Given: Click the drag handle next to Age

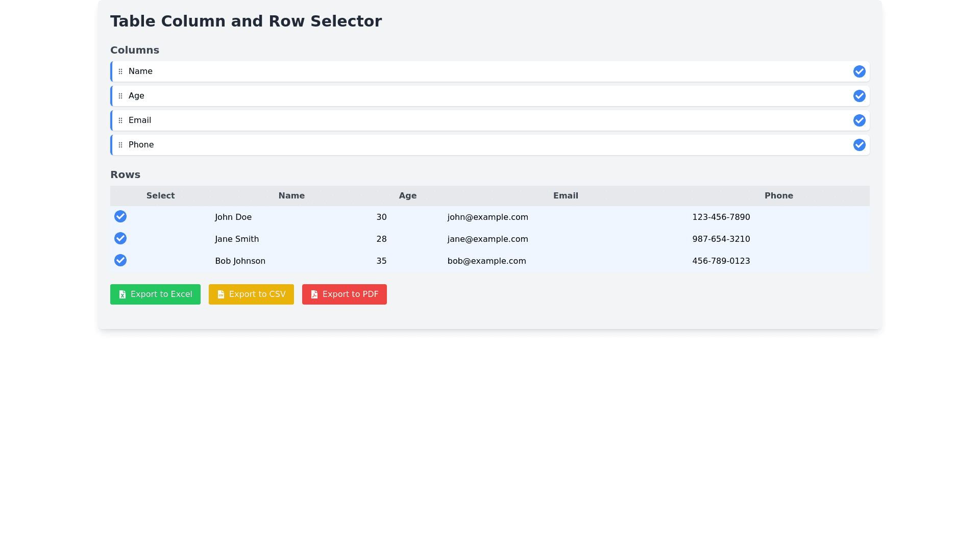Looking at the screenshot, I should 120,96.
